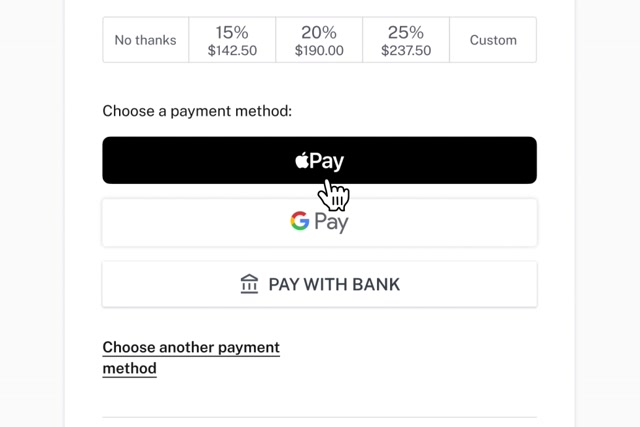Viewport: 640px width, 427px height.
Task: Click the Google G logo
Action: coord(299,221)
